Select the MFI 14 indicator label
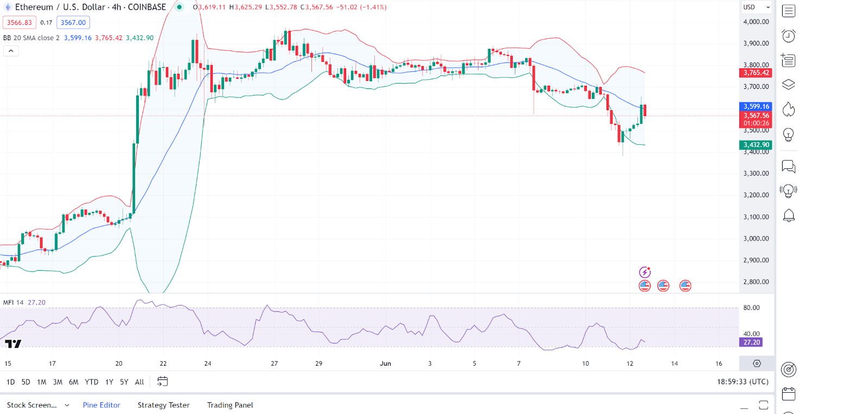This screenshot has width=868, height=414. (x=14, y=302)
